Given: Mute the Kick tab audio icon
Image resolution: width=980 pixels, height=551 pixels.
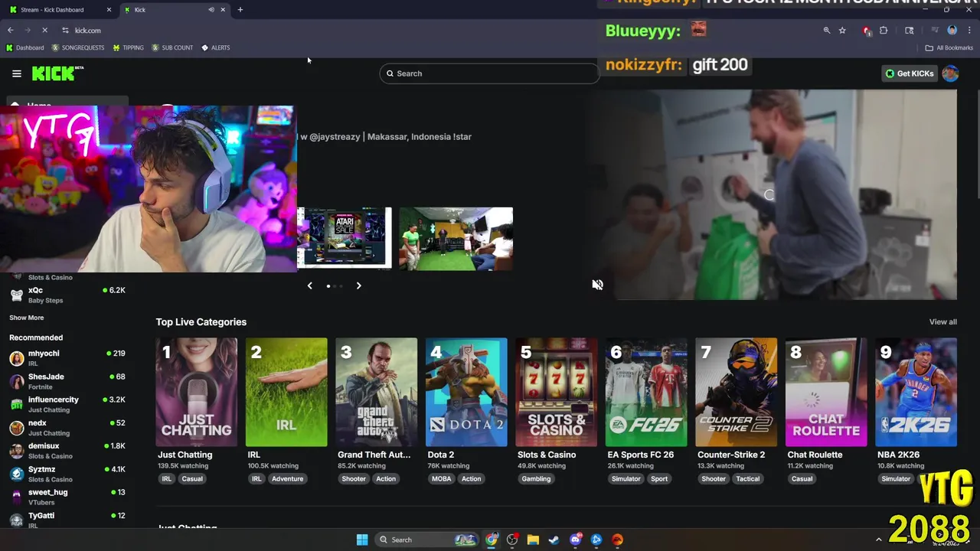Looking at the screenshot, I should [211, 10].
